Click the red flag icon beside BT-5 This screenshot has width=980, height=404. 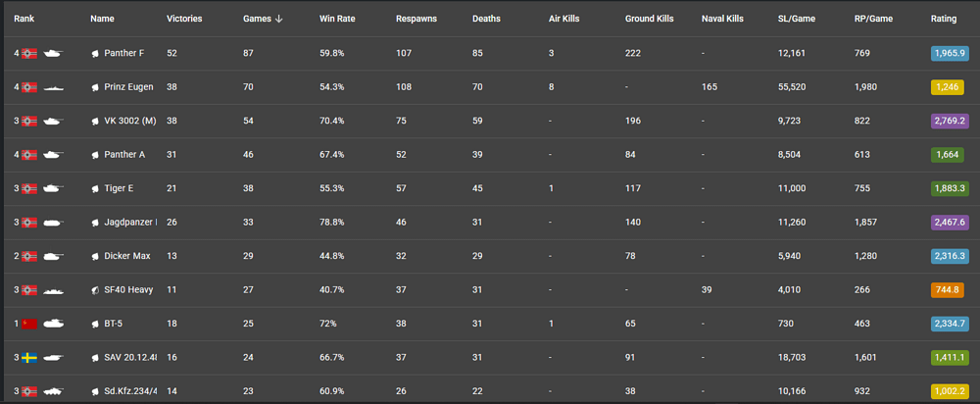(29, 324)
